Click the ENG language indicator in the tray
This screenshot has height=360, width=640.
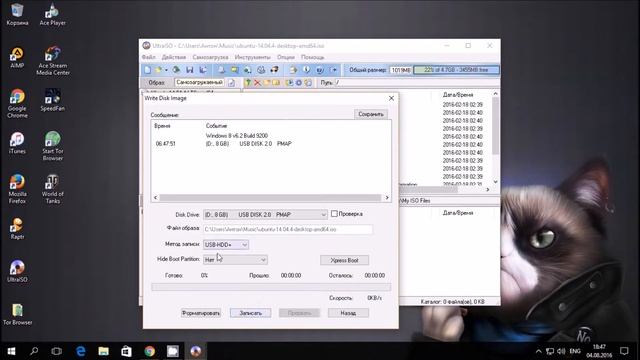click(x=575, y=351)
